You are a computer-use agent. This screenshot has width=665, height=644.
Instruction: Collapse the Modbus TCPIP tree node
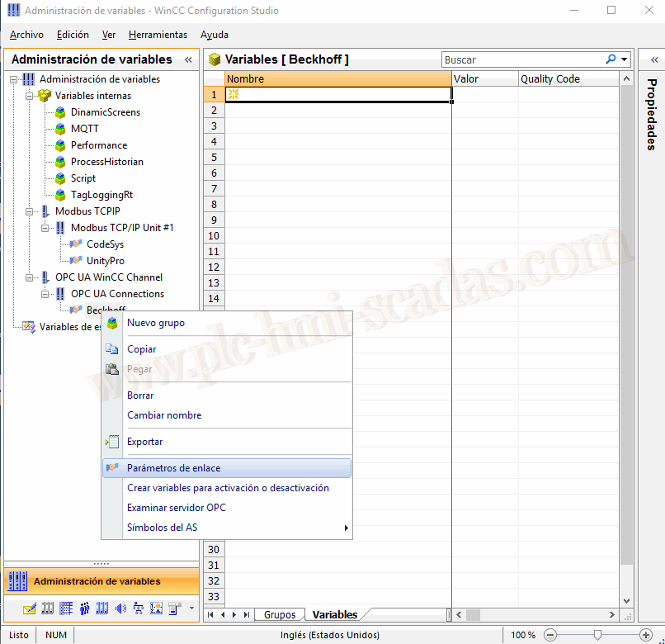tap(29, 211)
